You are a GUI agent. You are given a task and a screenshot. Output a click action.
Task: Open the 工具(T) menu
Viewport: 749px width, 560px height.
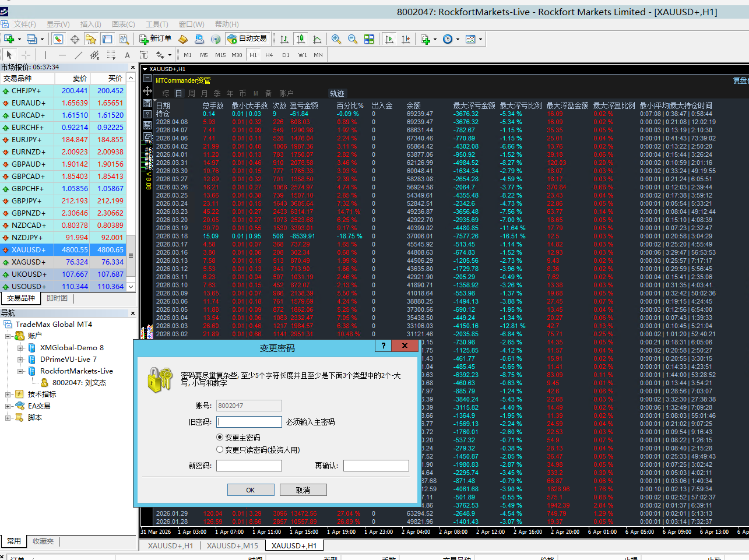click(157, 24)
